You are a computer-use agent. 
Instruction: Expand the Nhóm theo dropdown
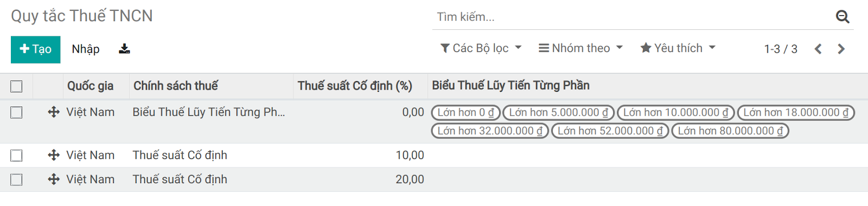click(580, 48)
